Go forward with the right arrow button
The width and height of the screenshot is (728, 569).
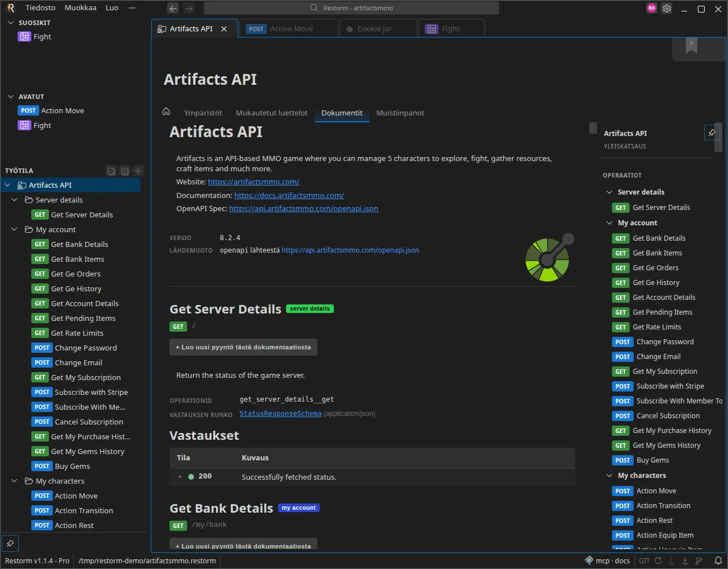click(189, 8)
